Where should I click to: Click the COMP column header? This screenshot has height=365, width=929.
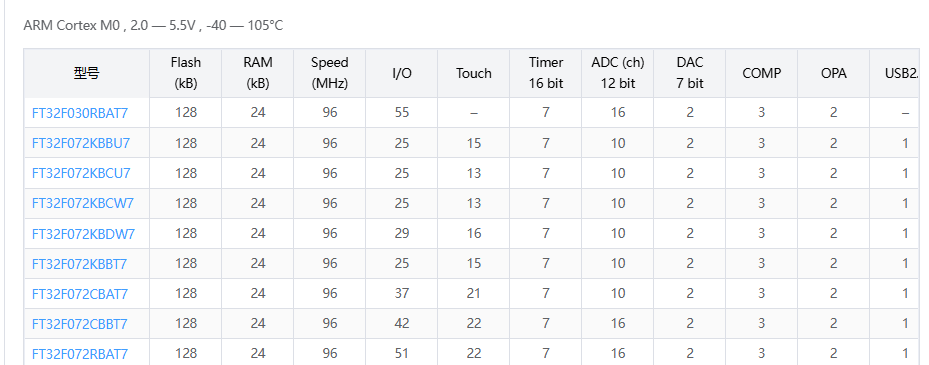tap(762, 73)
